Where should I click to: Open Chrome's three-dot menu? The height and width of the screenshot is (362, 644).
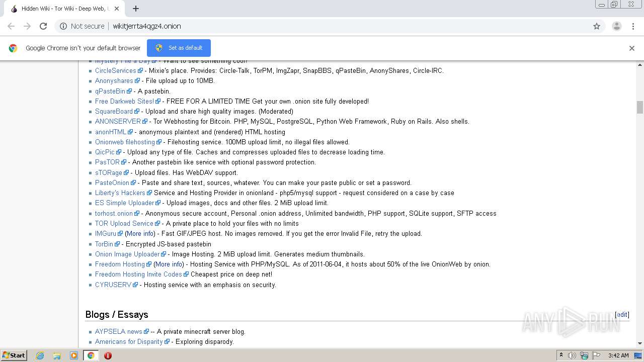point(633,26)
